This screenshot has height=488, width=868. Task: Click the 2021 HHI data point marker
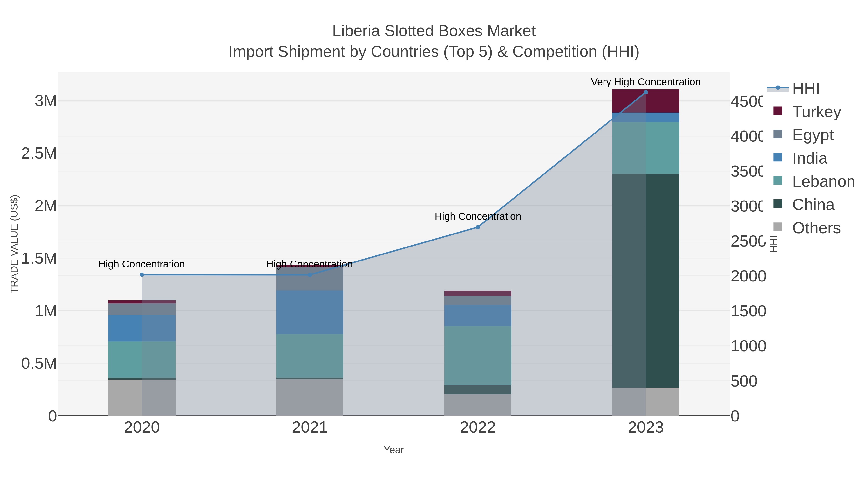(310, 275)
